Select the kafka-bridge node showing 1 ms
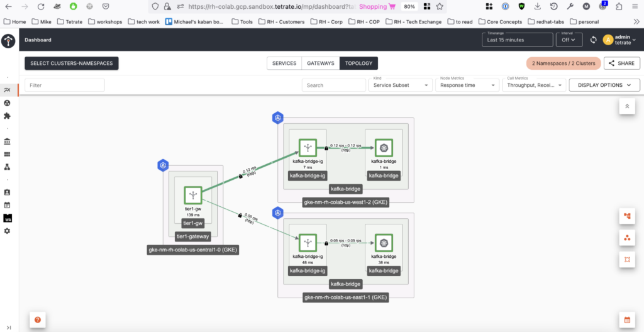This screenshot has height=332, width=644. point(384,148)
